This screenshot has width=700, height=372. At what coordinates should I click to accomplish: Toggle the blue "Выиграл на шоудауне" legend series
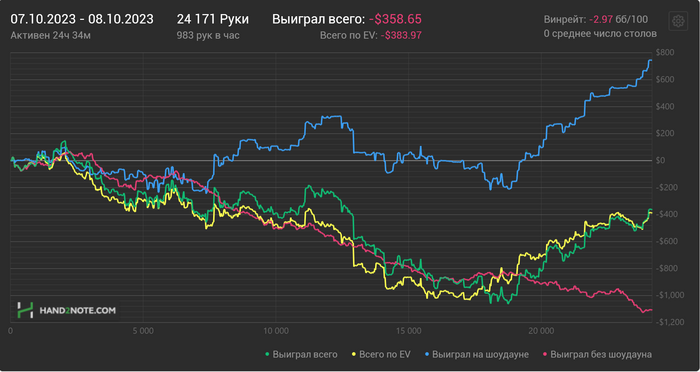476,355
